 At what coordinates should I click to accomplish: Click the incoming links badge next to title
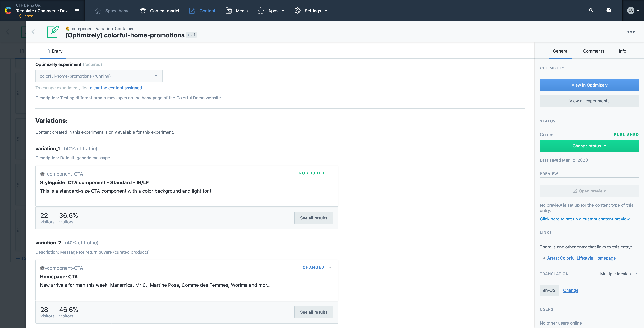tap(191, 35)
